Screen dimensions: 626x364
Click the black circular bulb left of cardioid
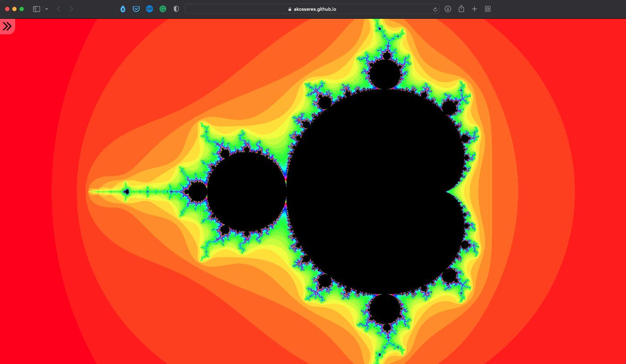coord(246,192)
